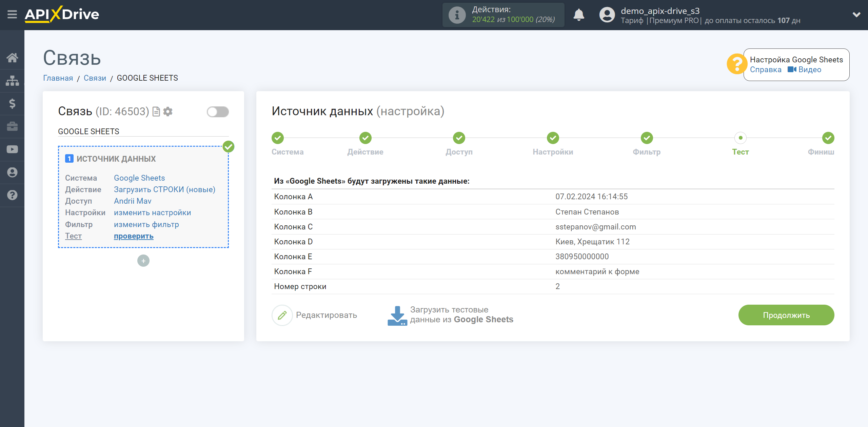Click the copy document icon near ID
Image resolution: width=868 pixels, height=427 pixels.
point(156,112)
